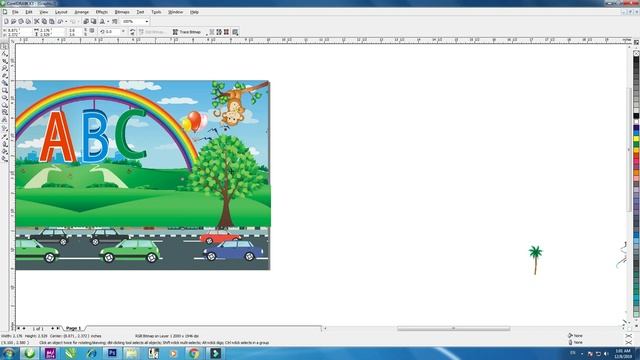640x360 pixels.
Task: Click the horizontal scrollbar thumb
Action: coord(453,328)
